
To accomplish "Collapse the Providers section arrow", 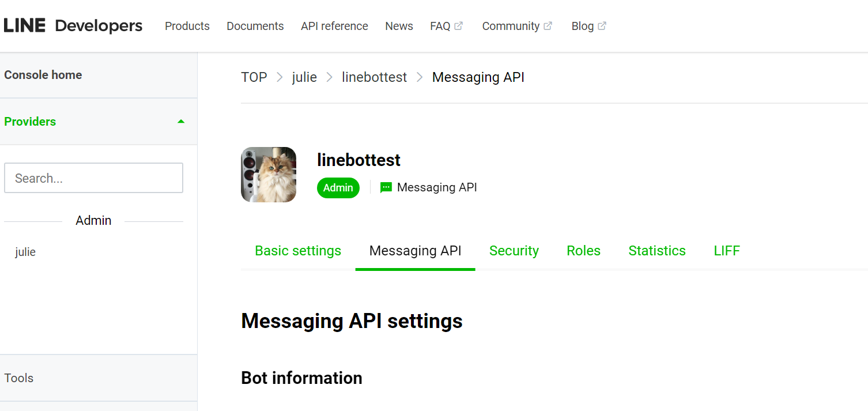I will click(181, 122).
